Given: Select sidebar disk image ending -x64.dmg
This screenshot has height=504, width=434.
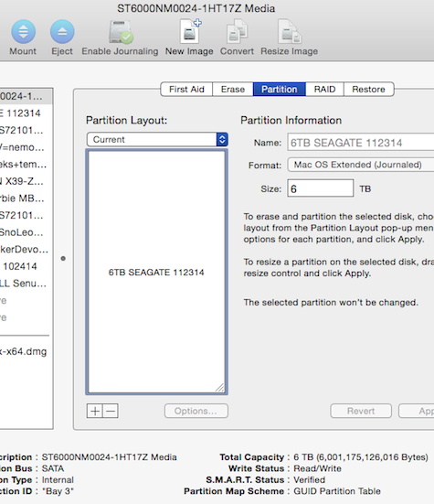Looking at the screenshot, I should [26, 351].
